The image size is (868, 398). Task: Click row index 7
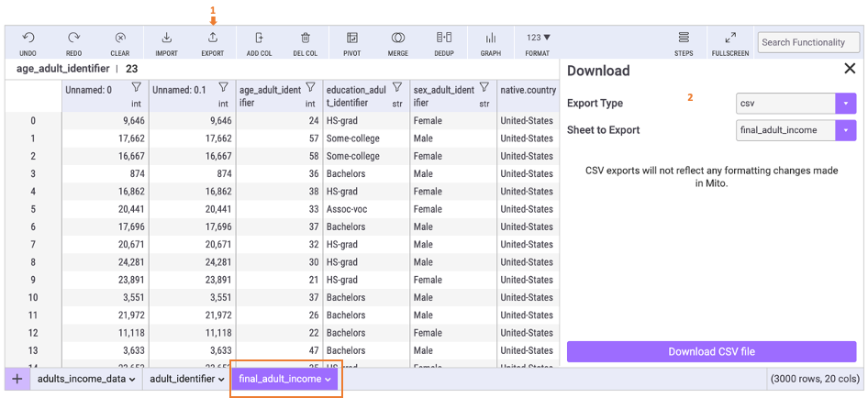tap(33, 245)
